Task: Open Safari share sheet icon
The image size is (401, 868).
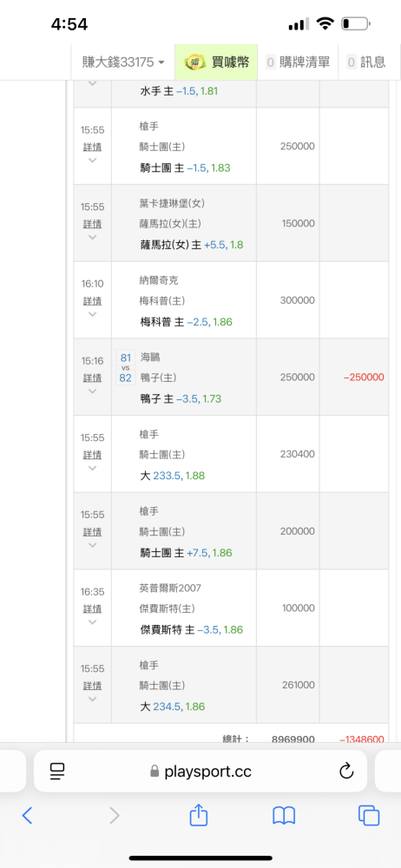Action: tap(198, 814)
